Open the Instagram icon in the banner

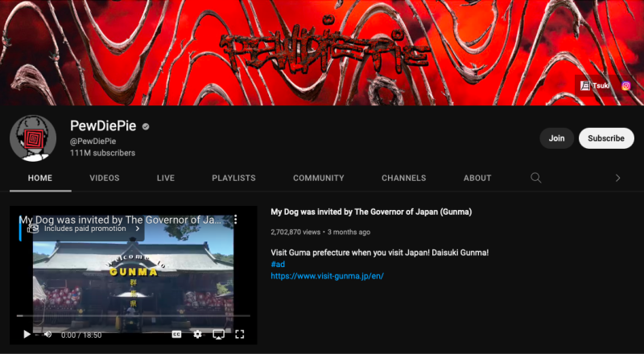[626, 85]
